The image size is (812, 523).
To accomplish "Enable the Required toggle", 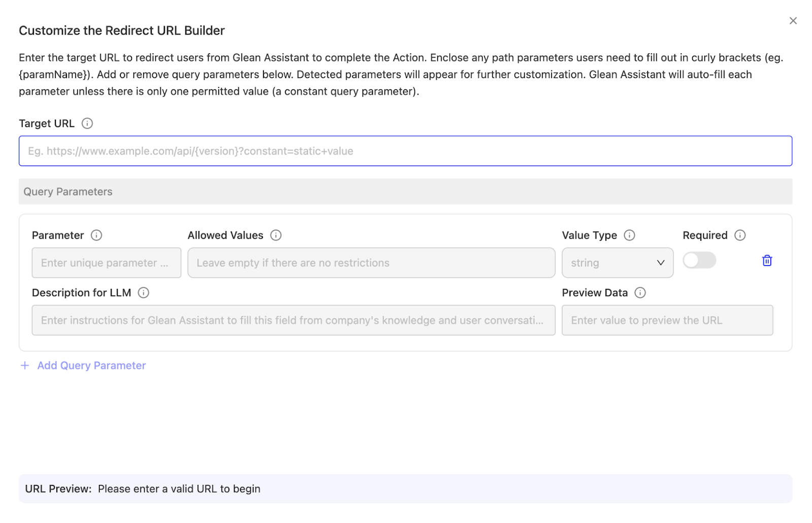I will pyautogui.click(x=699, y=260).
